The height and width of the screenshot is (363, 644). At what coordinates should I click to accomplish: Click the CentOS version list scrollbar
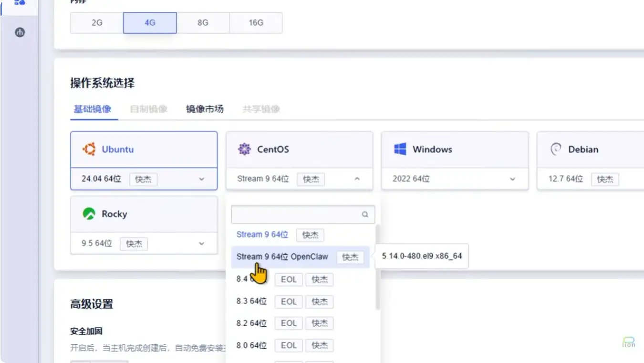[x=378, y=267]
